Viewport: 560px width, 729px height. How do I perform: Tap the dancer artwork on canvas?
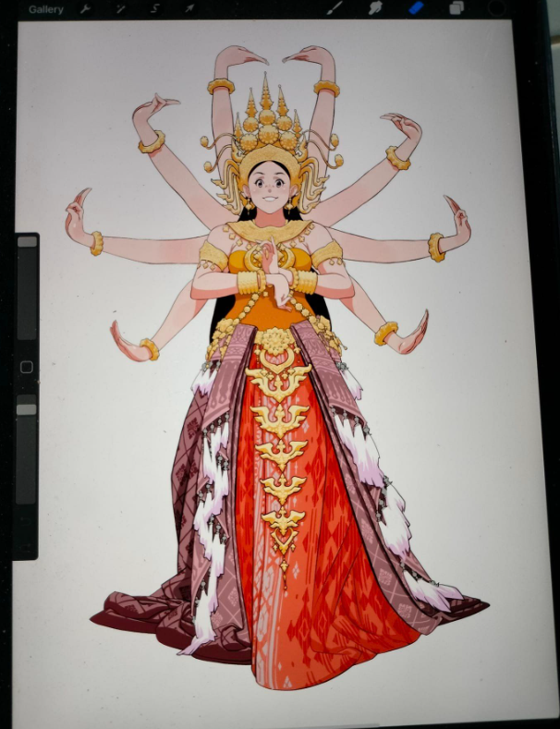pos(277,368)
